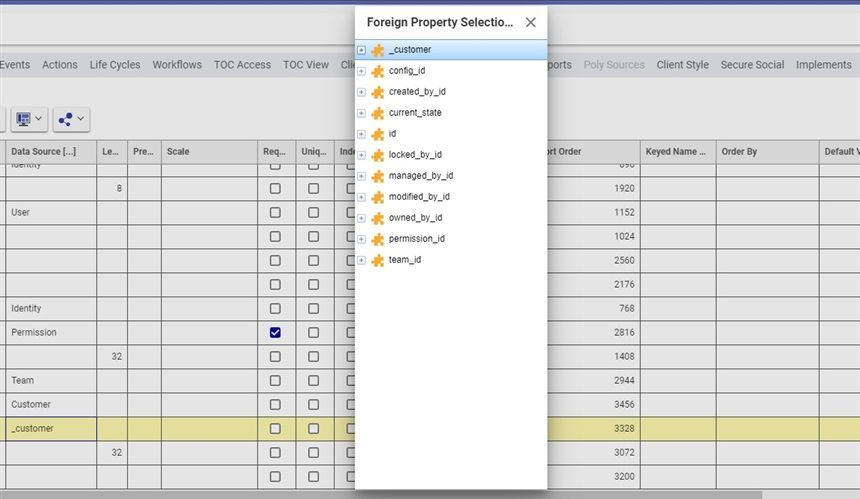
Task: Click the owned_by_id puzzle piece icon
Action: (377, 218)
